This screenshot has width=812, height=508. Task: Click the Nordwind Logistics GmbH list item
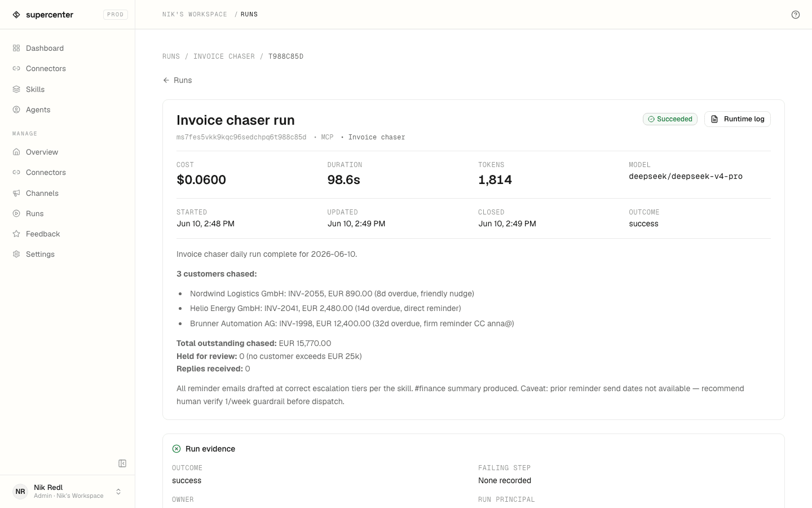click(332, 294)
